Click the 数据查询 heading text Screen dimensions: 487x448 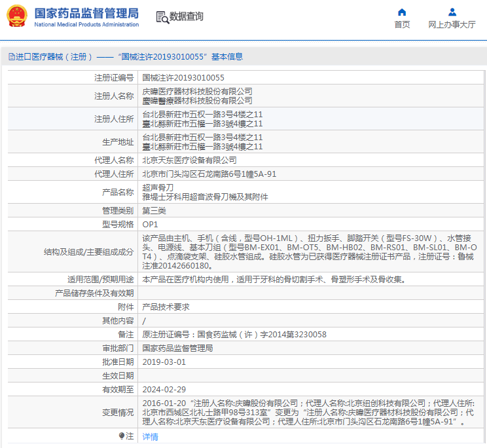(x=187, y=16)
